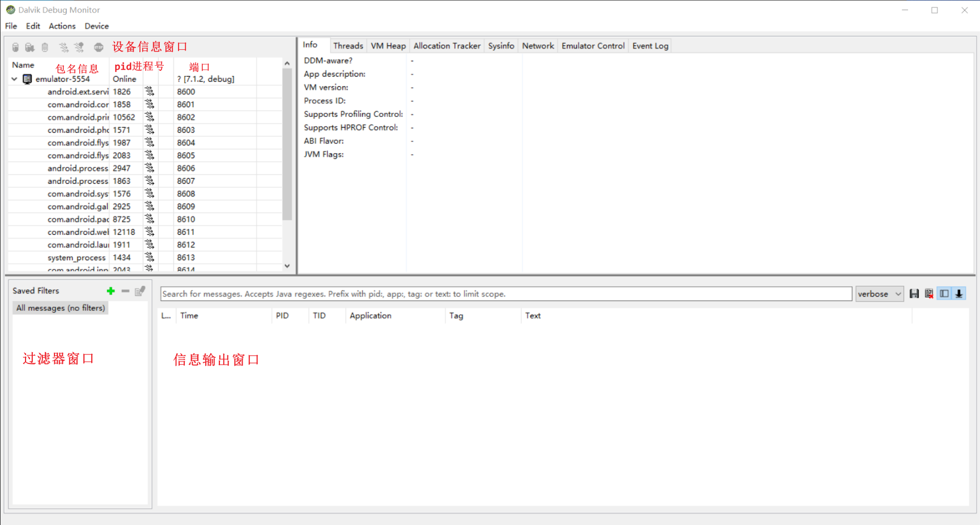Switch to the Network tab
The image size is (980, 525).
coord(538,46)
